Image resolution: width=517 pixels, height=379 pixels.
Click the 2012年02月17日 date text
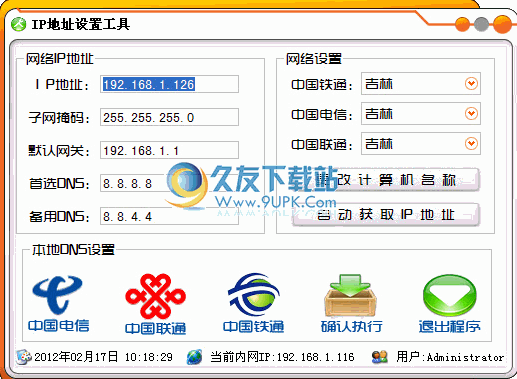click(76, 357)
